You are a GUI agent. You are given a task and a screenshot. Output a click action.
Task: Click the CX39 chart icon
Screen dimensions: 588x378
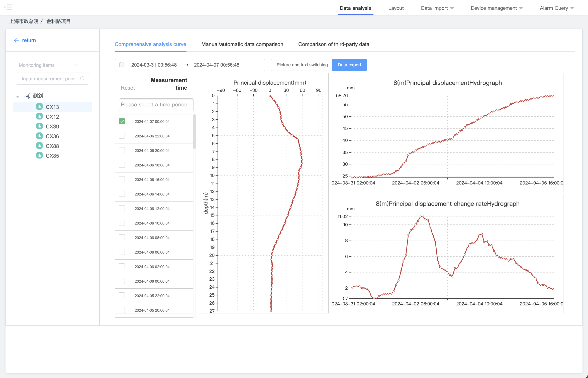point(39,126)
